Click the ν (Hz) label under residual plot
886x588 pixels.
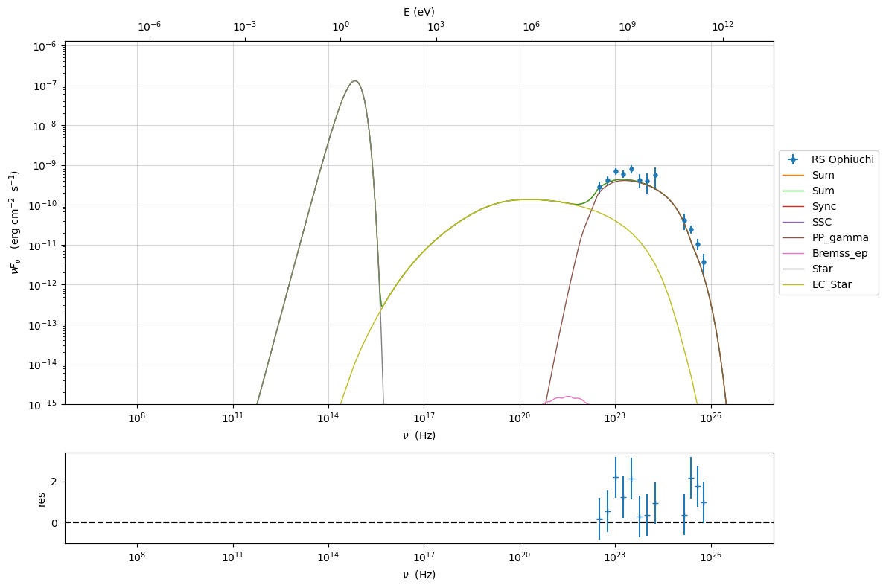point(418,575)
